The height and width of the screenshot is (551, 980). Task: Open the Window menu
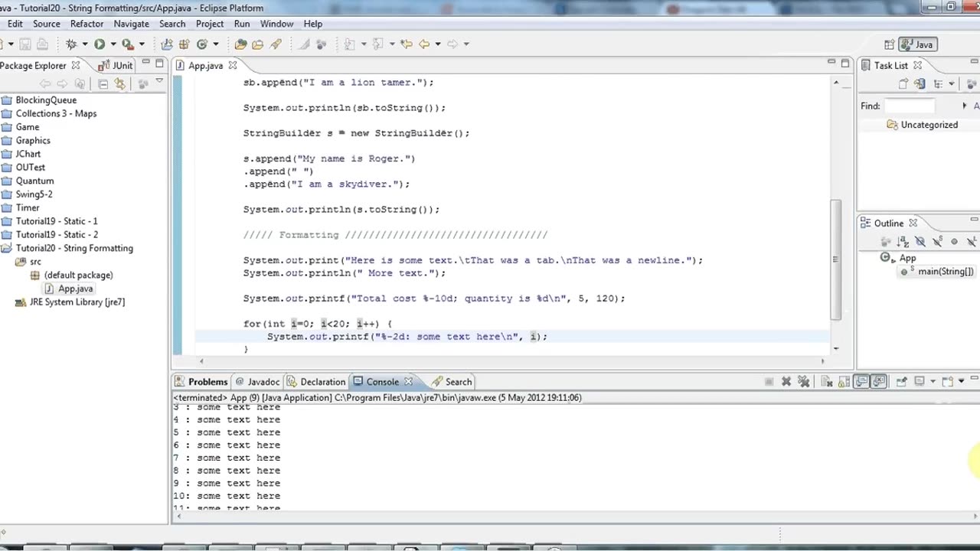coord(276,24)
